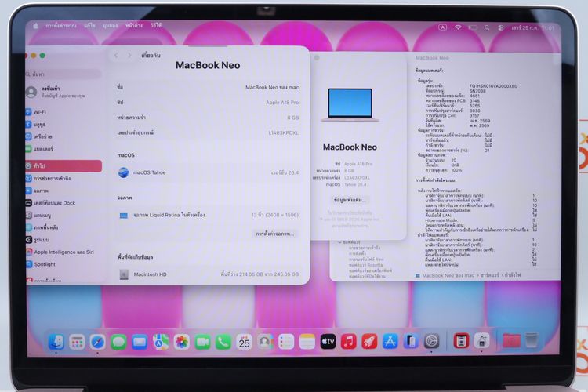588x392 pixels.
Task: Open Photos from the Dock
Action: coord(182,342)
